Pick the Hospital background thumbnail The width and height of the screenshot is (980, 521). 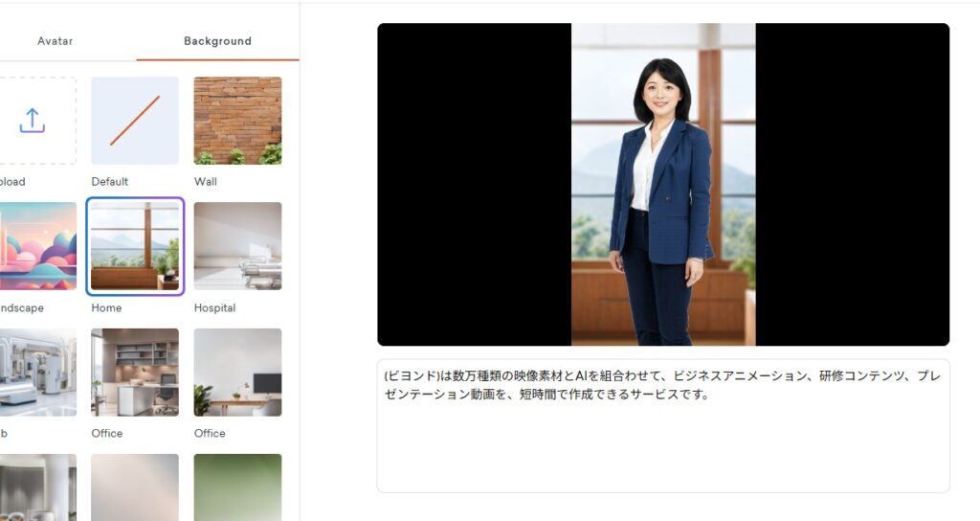[237, 246]
